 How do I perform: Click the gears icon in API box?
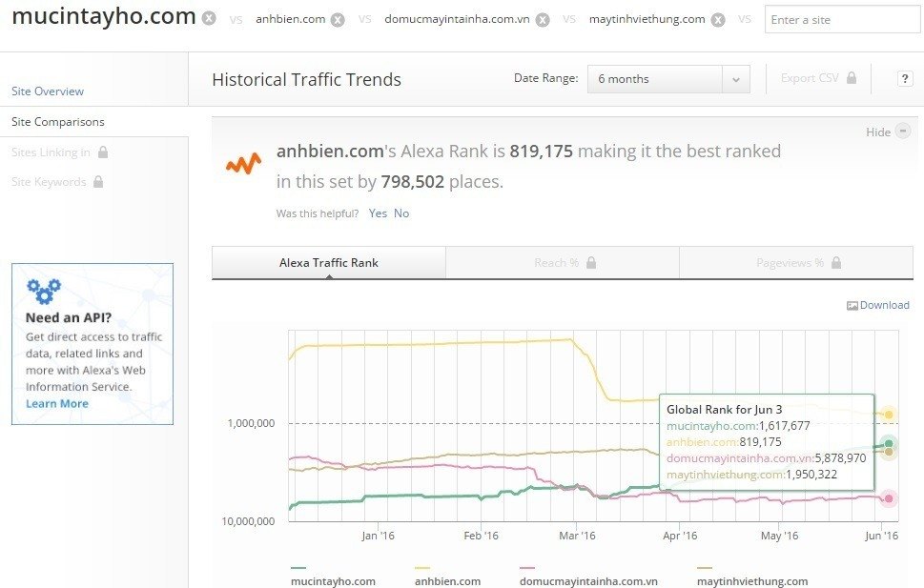[x=44, y=291]
